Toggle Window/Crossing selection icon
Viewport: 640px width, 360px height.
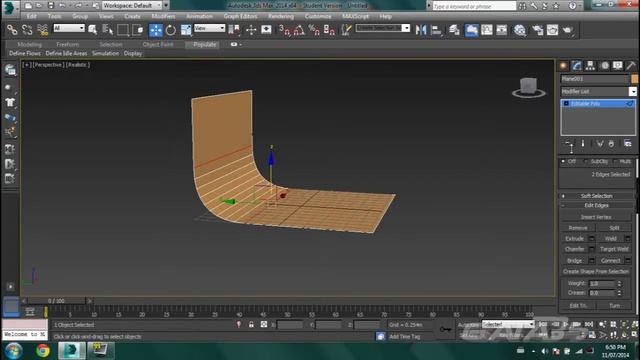tap(138, 30)
